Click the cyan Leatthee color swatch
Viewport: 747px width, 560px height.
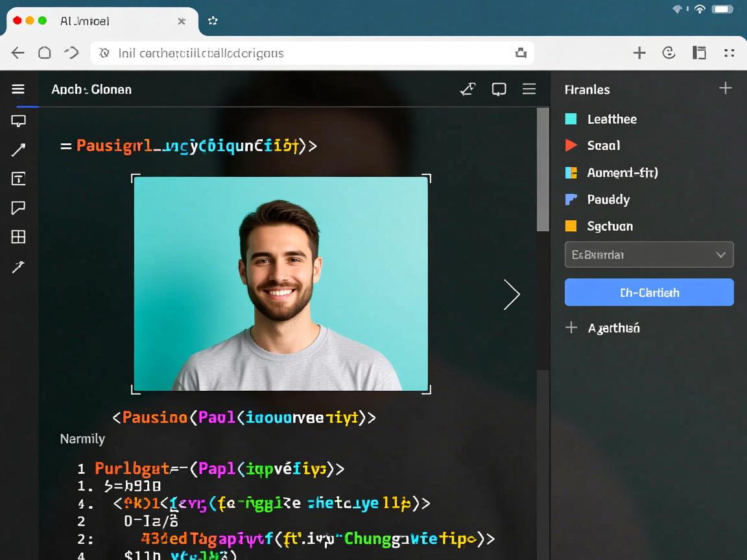(x=571, y=119)
